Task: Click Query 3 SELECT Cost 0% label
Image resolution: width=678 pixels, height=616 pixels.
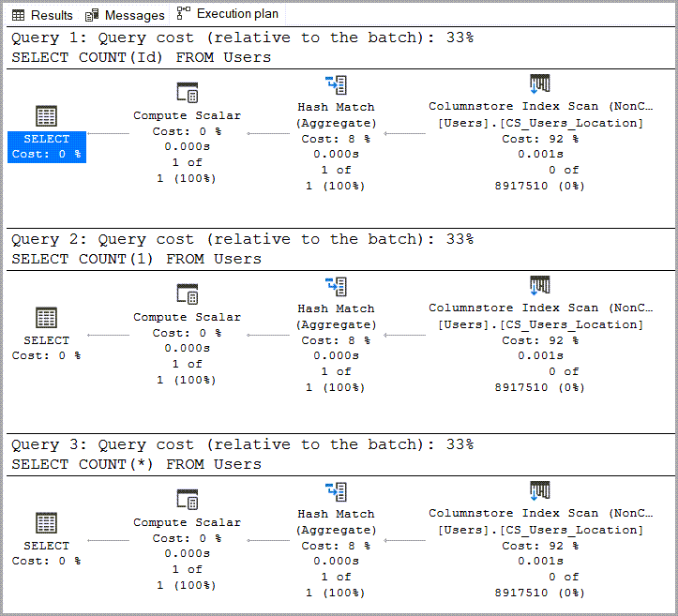Action: point(47,553)
